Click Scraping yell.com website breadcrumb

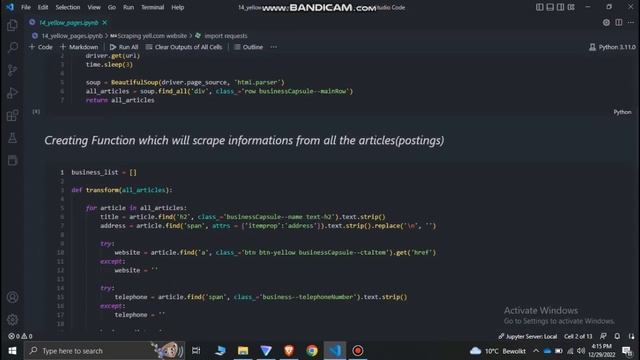click(149, 36)
